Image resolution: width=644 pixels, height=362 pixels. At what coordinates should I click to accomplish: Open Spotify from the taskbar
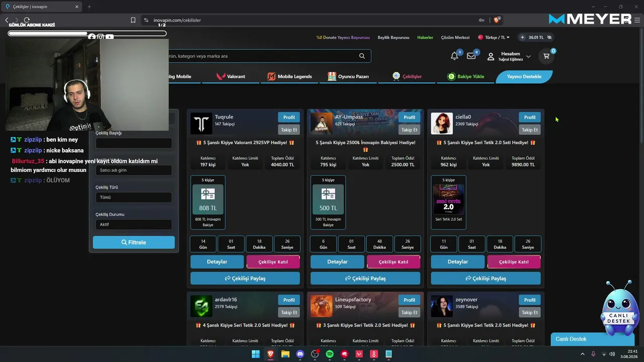click(330, 354)
